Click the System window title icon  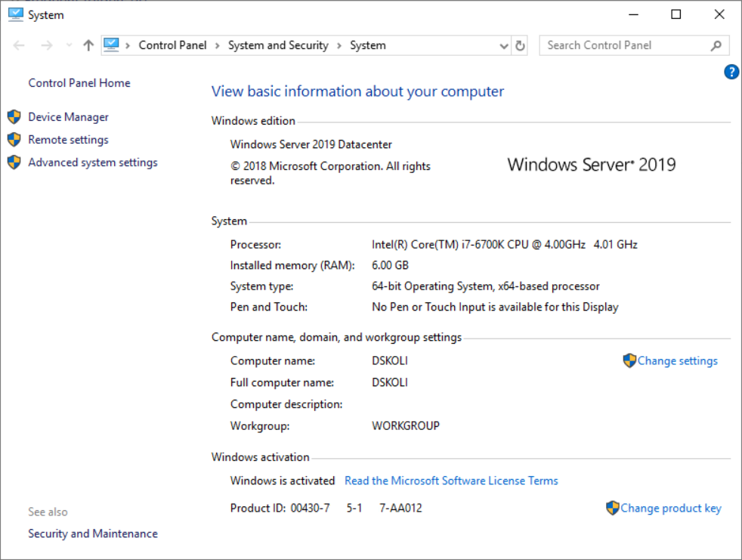[16, 14]
